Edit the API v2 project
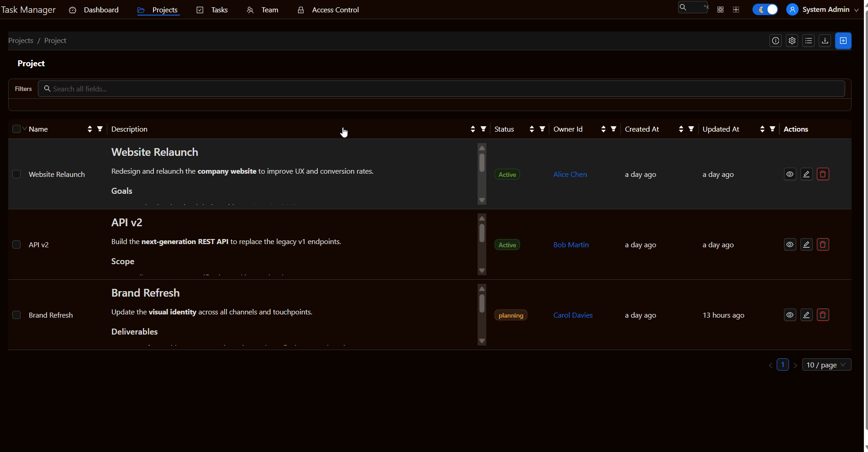Image resolution: width=868 pixels, height=452 pixels. tap(806, 245)
